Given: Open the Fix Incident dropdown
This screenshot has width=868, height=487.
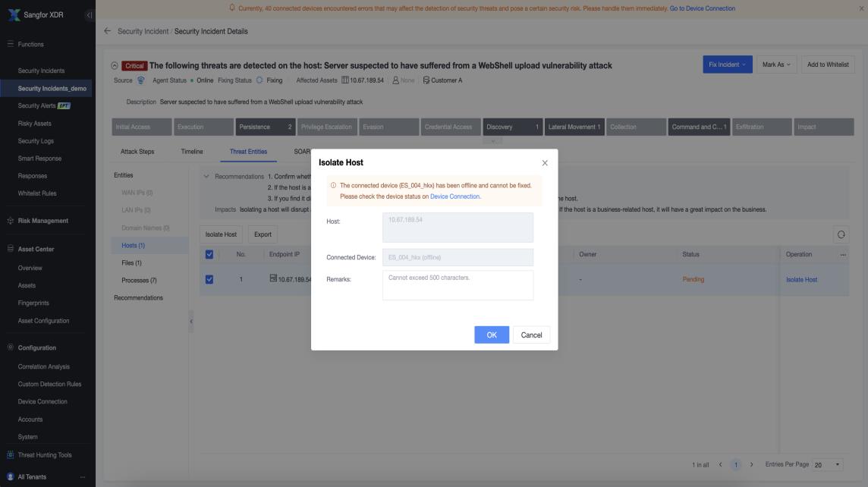Looking at the screenshot, I should point(728,64).
